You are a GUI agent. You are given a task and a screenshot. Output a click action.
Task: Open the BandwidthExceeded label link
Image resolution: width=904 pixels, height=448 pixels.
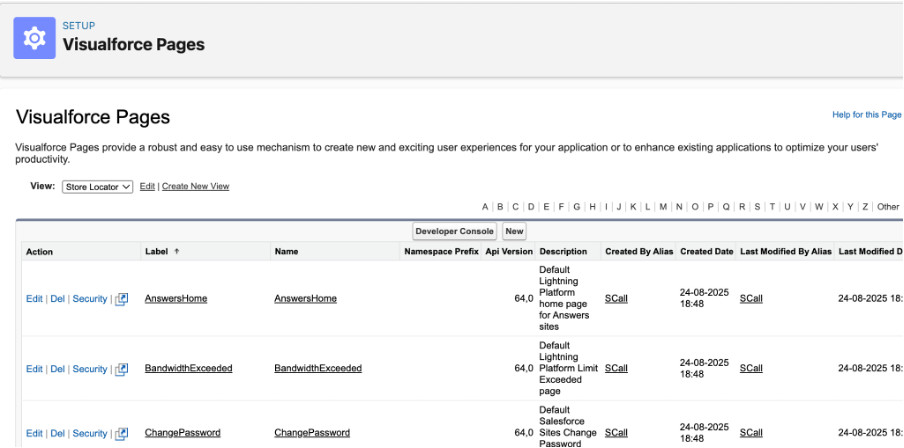[189, 368]
